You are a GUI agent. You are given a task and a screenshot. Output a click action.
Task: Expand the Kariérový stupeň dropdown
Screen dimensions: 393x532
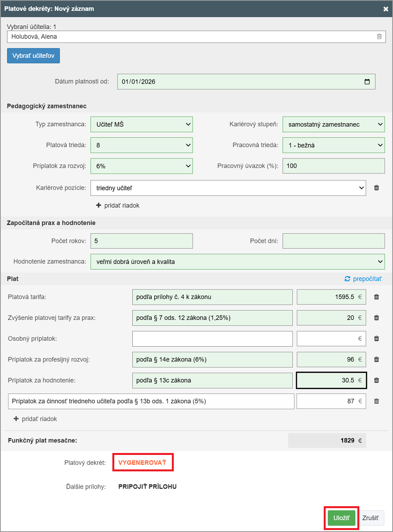click(x=333, y=124)
